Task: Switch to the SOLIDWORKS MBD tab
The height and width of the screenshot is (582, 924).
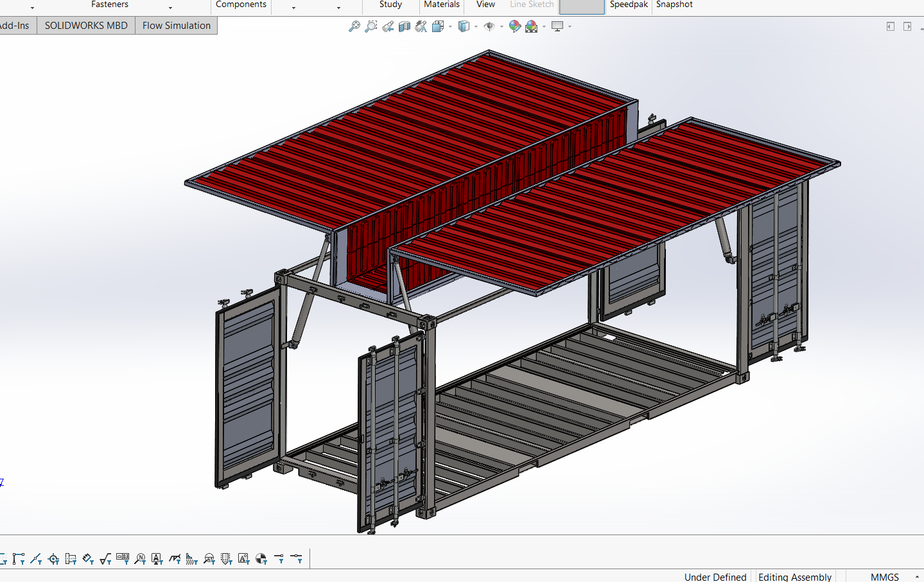Action: tap(86, 26)
